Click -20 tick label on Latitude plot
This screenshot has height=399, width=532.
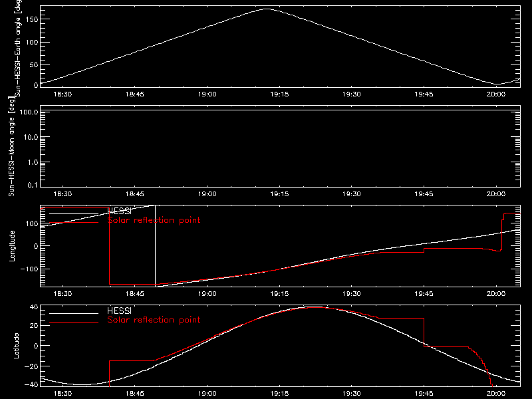32,366
